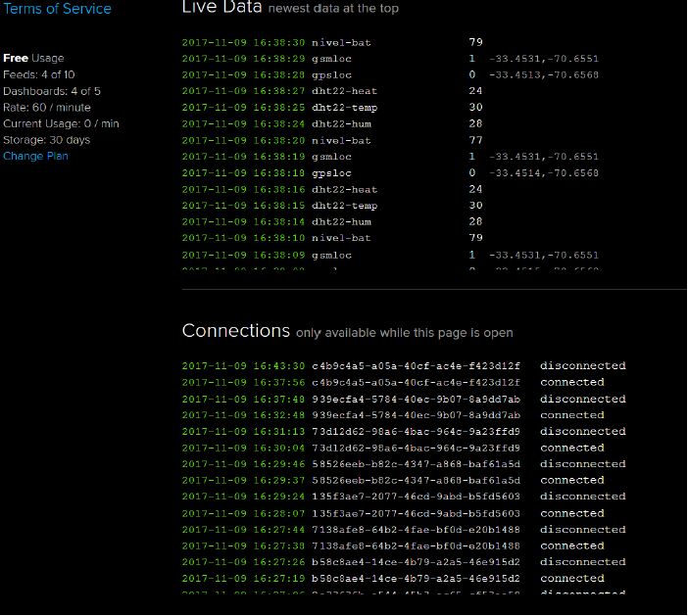This screenshot has height=616, width=688.
Task: Click Dashboards: 4 of 5 usage text
Action: coord(51,91)
